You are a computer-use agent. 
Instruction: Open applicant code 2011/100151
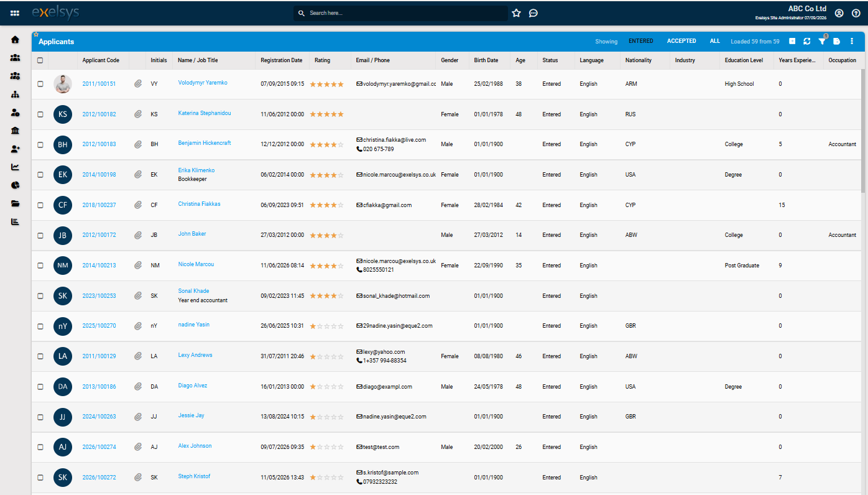[x=99, y=84]
